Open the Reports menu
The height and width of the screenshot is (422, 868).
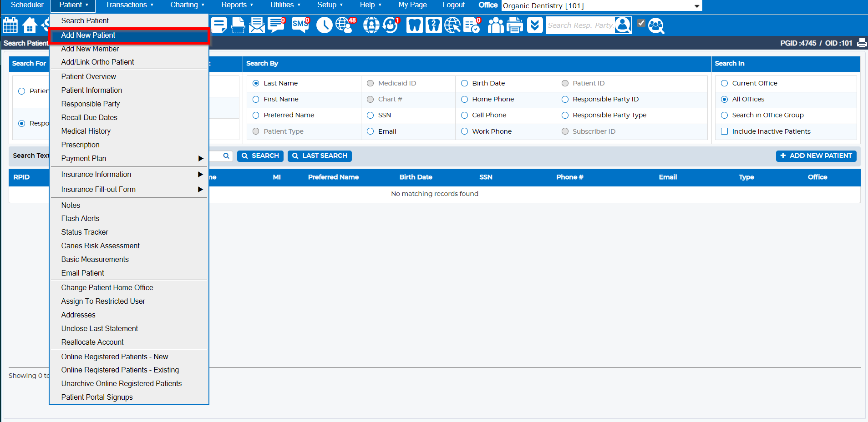pos(237,5)
